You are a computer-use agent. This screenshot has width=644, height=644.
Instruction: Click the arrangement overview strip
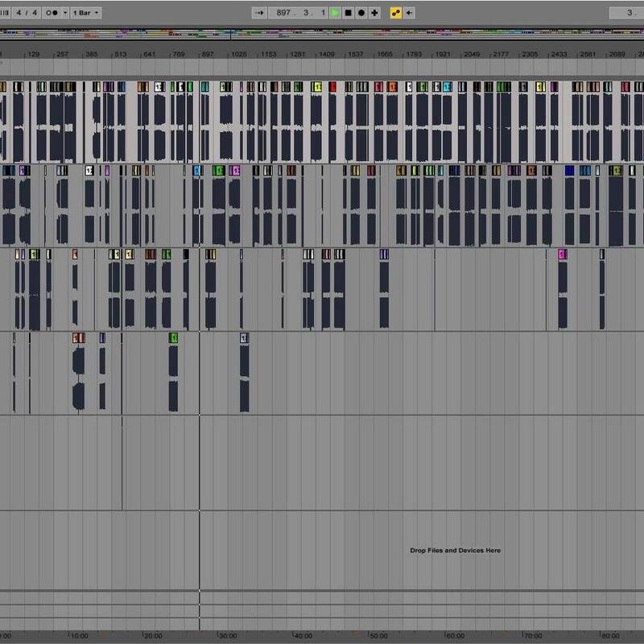(322, 34)
